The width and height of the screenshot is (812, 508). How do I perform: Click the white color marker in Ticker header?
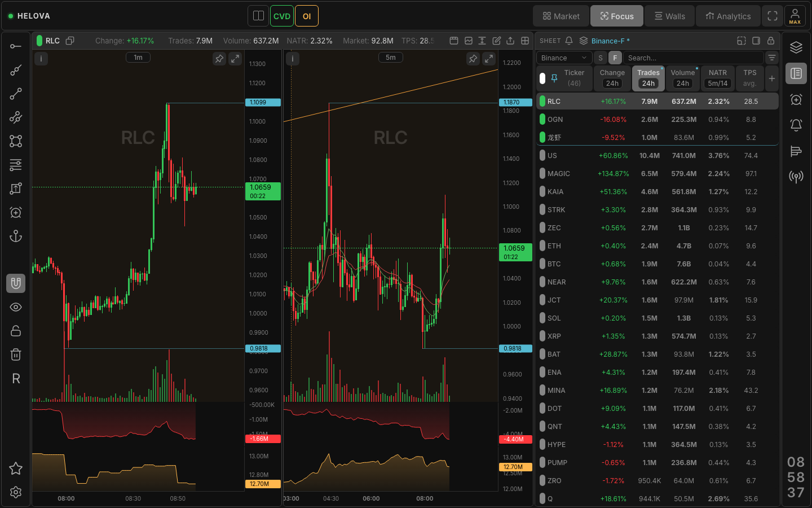tap(542, 78)
